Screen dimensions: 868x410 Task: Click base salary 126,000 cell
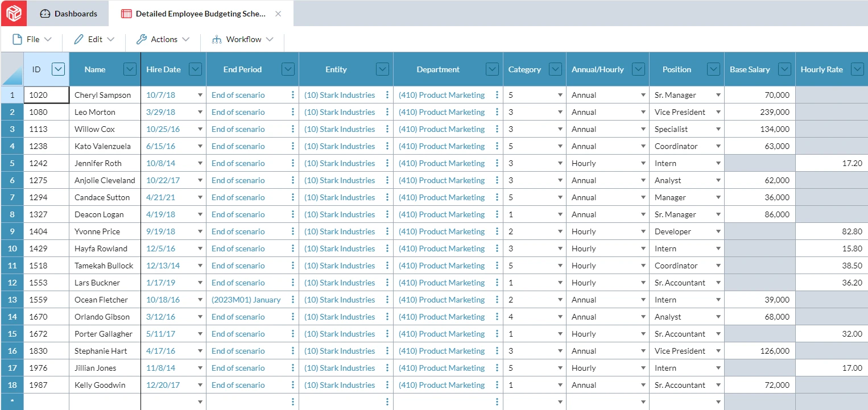tap(759, 351)
